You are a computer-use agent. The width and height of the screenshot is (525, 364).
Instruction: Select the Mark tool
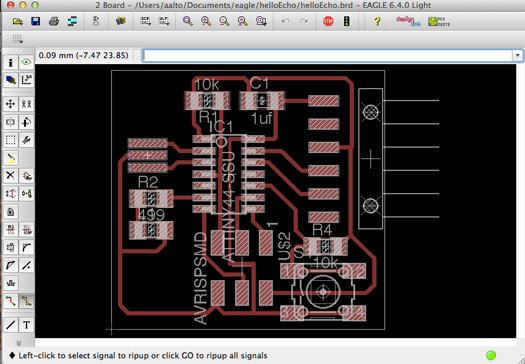26,80
